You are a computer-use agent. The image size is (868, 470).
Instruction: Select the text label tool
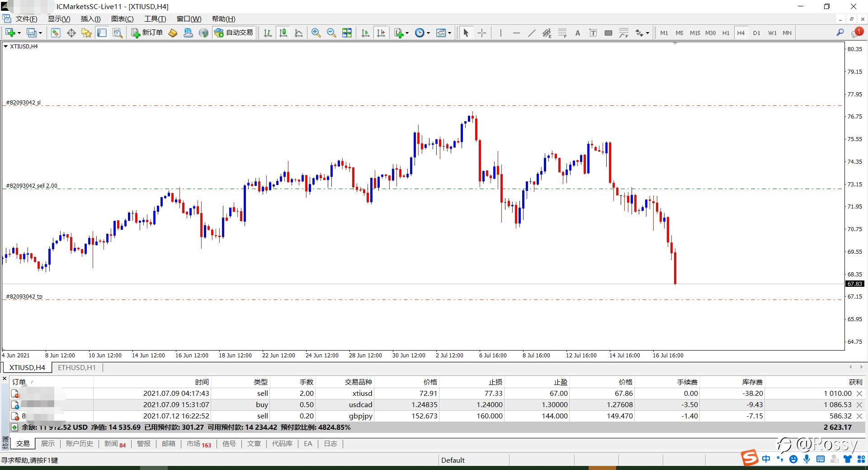(x=593, y=33)
